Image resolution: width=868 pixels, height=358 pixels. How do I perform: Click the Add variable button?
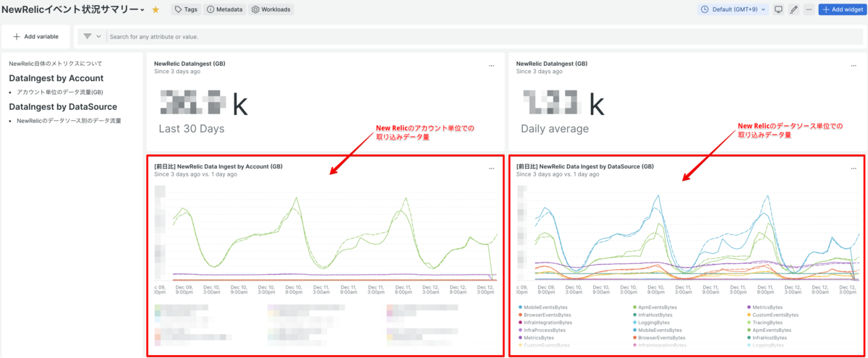pyautogui.click(x=36, y=36)
